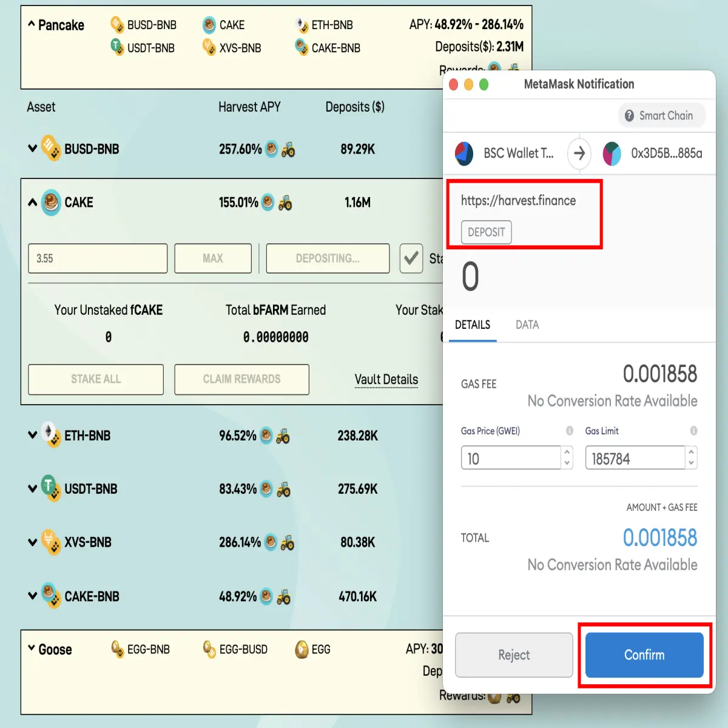
Task: Expand the USDT-BNB vault row
Action: click(33, 488)
